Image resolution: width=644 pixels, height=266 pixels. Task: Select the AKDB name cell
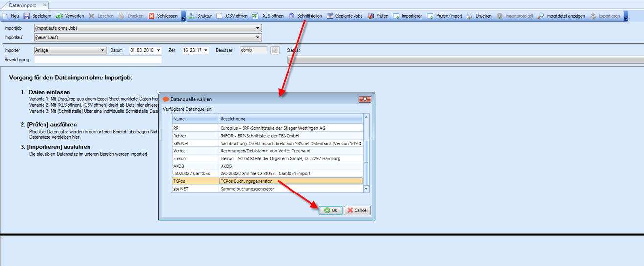point(195,166)
